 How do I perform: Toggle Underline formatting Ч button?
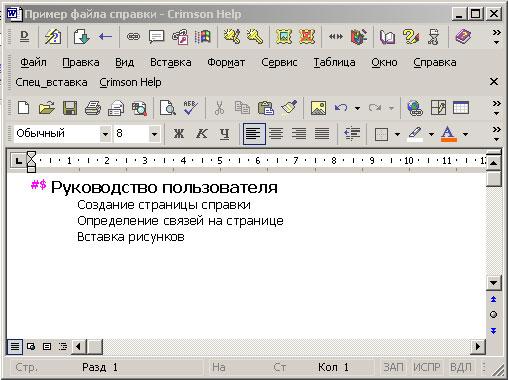point(224,134)
